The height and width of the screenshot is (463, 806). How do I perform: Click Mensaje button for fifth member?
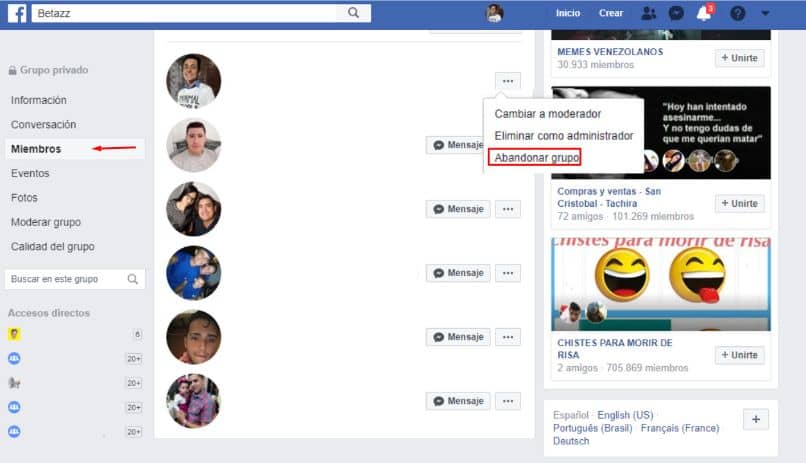(x=458, y=337)
